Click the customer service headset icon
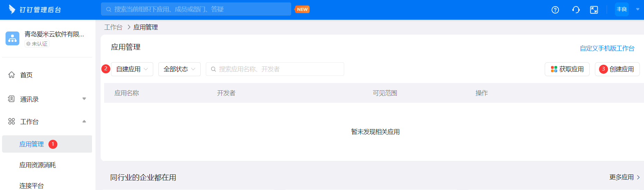Screen dimensions: 644x190 [x=576, y=10]
